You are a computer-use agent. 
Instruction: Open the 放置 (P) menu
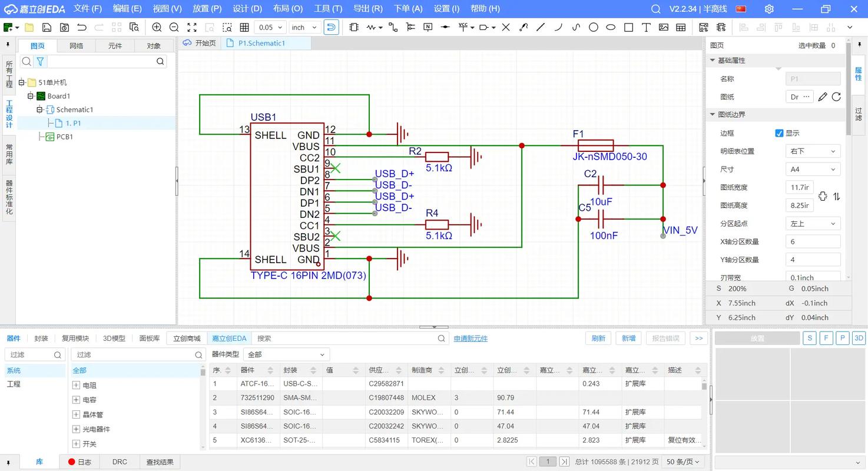point(207,9)
